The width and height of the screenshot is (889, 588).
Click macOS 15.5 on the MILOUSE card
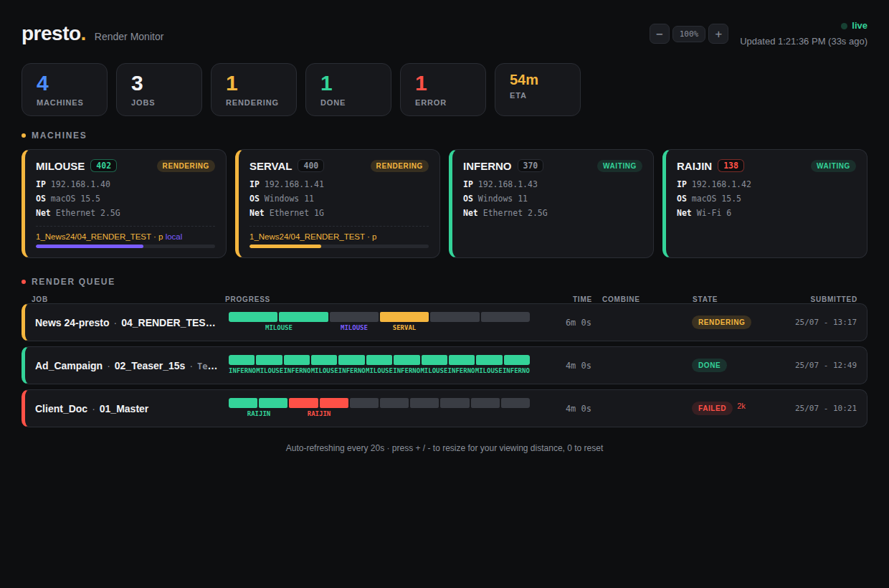click(75, 199)
